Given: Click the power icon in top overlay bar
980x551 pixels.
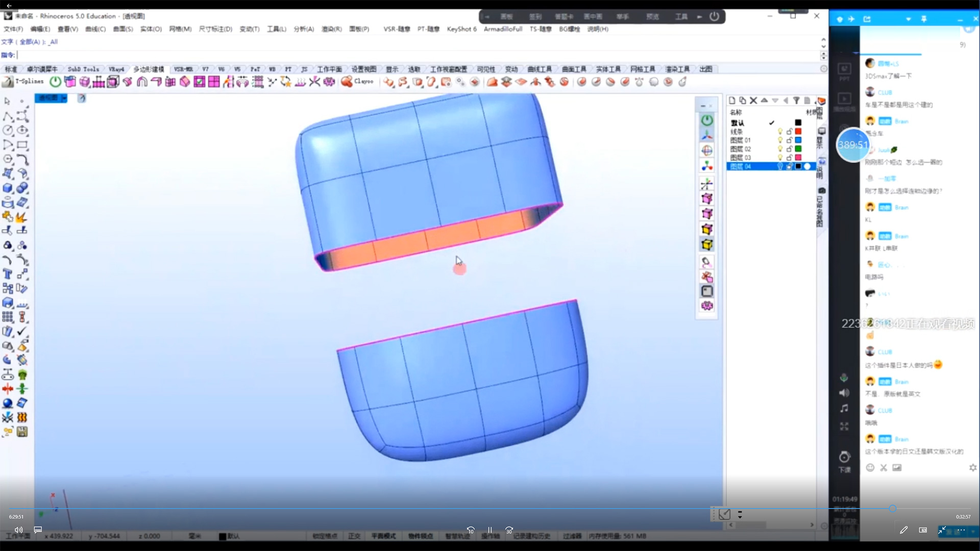Looking at the screenshot, I should pyautogui.click(x=714, y=16).
